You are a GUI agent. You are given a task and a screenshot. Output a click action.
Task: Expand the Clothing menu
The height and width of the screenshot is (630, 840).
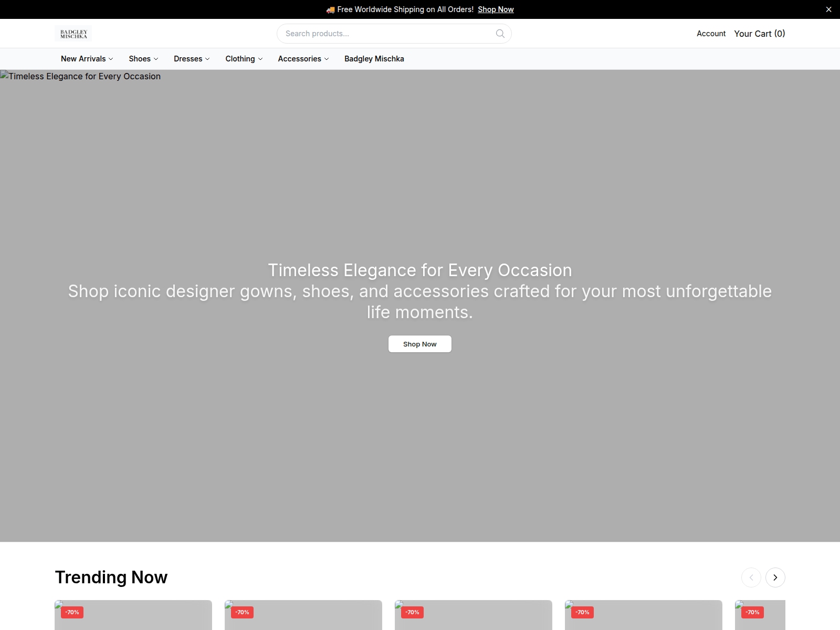click(x=244, y=59)
